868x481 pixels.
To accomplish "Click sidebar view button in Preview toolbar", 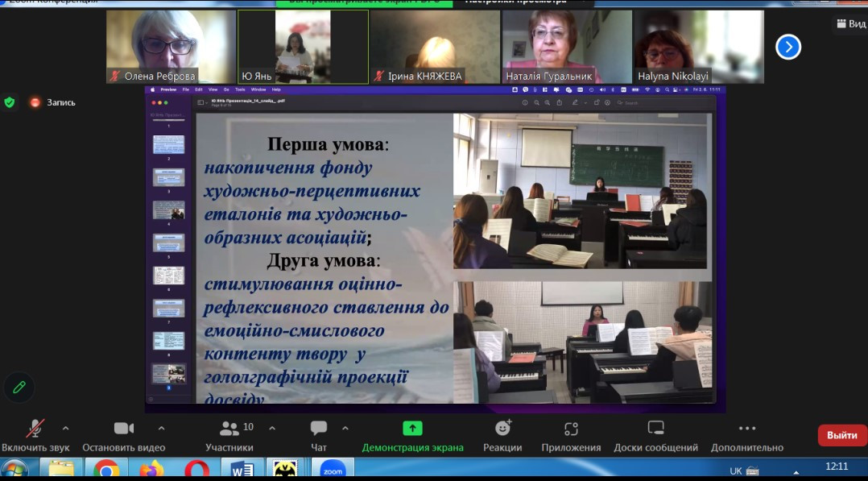I will tap(201, 102).
